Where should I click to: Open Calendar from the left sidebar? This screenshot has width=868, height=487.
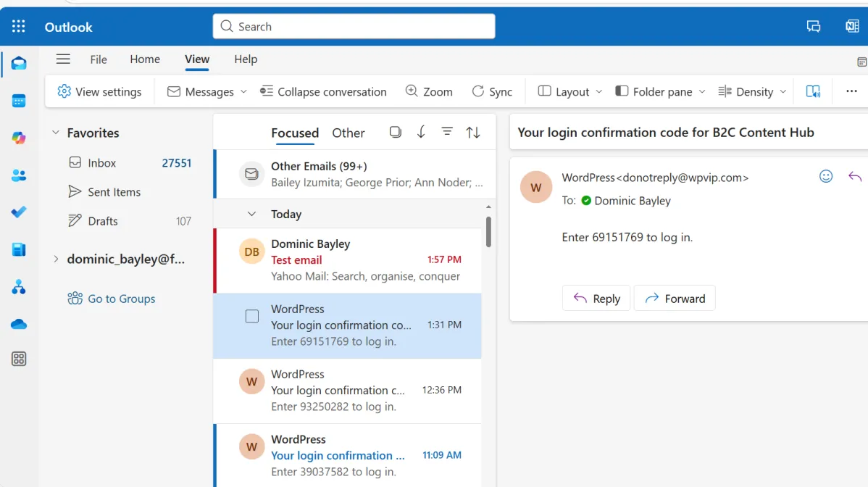click(x=19, y=101)
